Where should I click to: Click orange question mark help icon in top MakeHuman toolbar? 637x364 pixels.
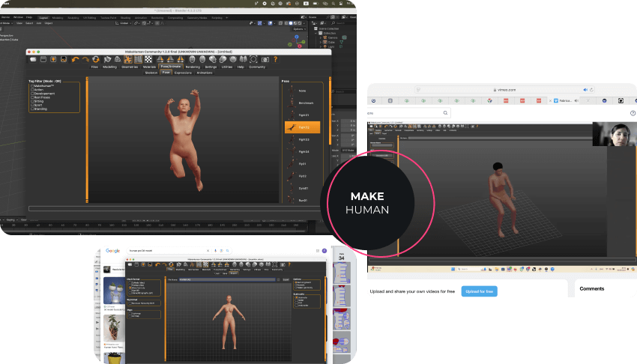click(276, 60)
